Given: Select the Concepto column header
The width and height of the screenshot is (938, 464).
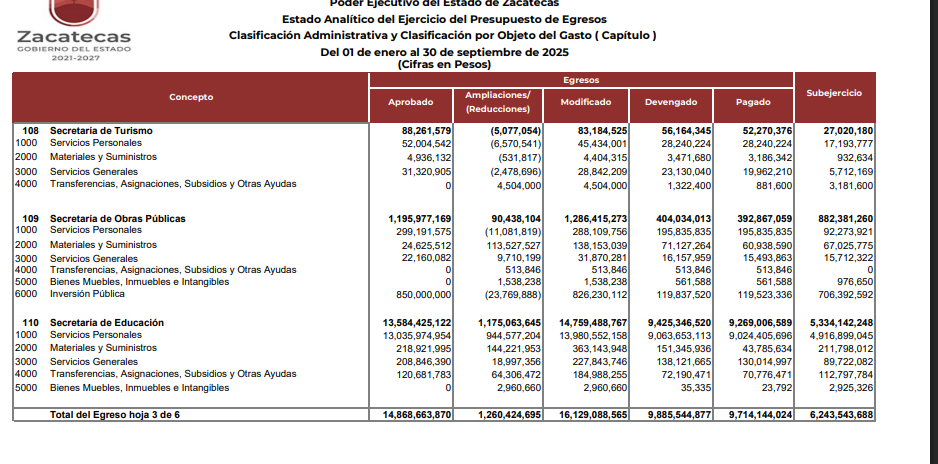Looking at the screenshot, I should pos(190,97).
